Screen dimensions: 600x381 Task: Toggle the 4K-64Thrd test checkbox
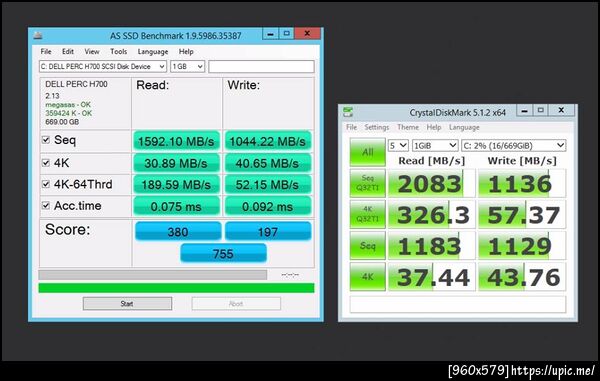point(46,184)
